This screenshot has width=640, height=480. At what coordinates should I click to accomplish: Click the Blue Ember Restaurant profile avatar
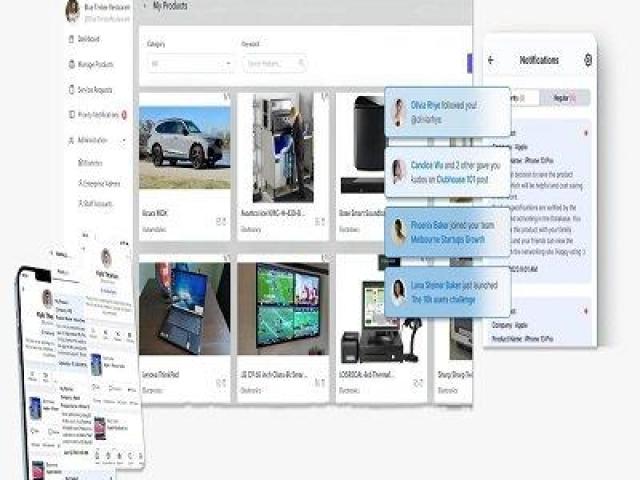[72, 11]
